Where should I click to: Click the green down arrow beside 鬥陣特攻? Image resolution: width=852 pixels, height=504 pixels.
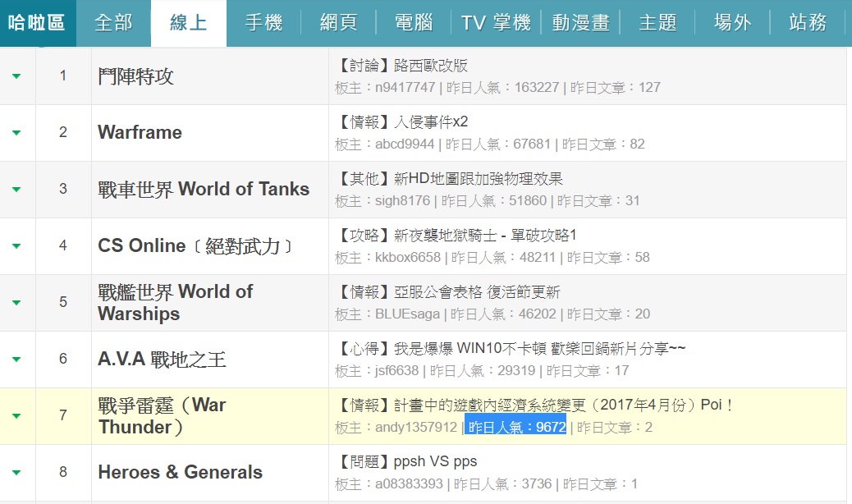16,76
